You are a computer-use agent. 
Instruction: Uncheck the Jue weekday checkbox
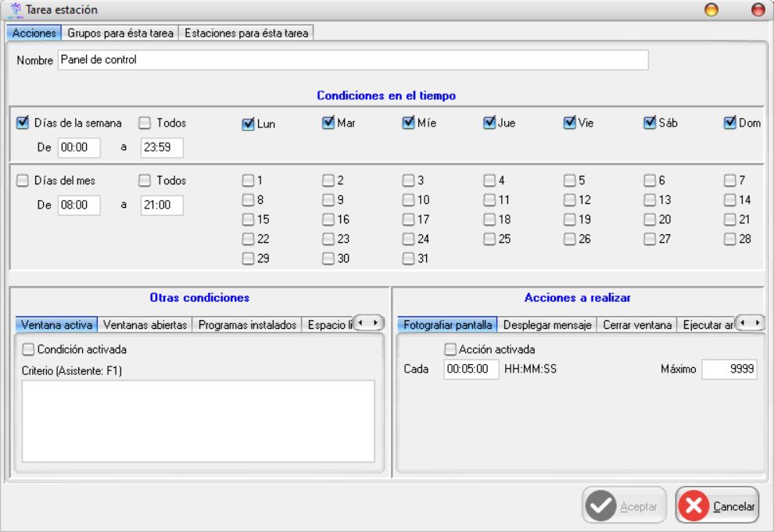pyautogui.click(x=489, y=123)
